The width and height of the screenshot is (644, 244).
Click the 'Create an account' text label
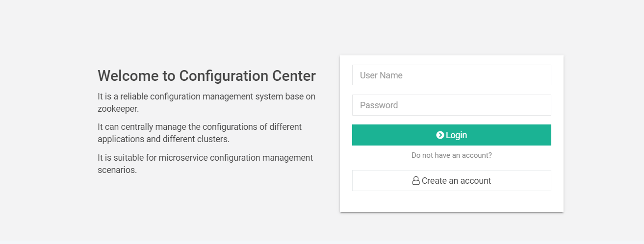point(456,181)
